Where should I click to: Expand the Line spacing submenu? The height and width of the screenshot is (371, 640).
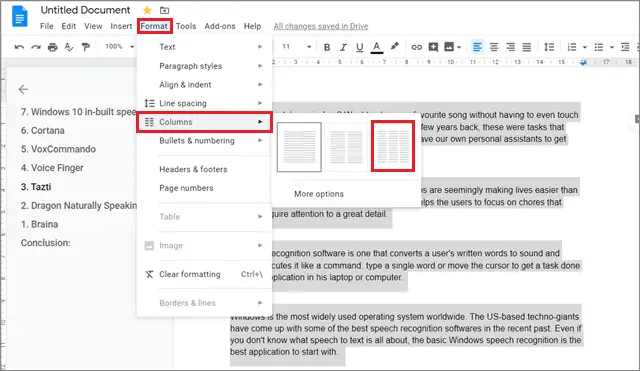pos(204,103)
